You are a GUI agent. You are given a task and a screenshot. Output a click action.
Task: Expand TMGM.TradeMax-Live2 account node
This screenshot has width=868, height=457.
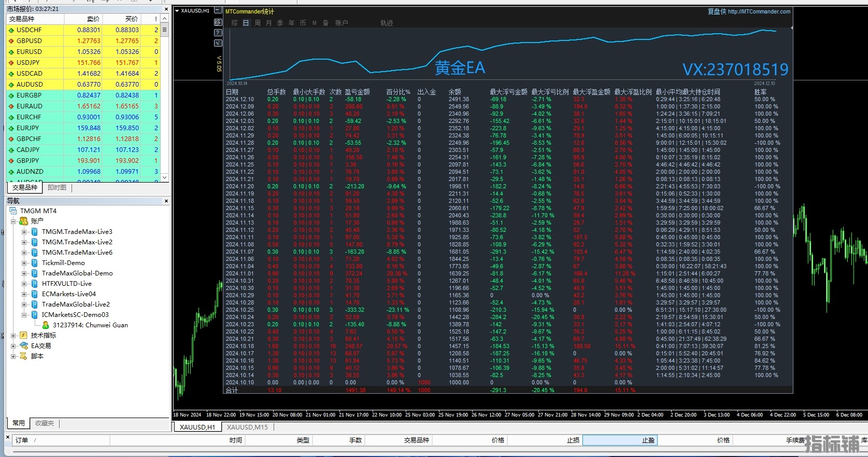click(x=24, y=242)
